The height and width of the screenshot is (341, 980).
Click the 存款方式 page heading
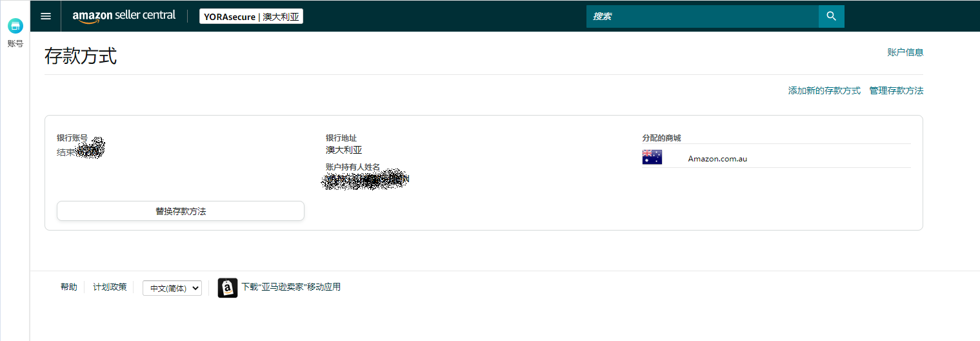(81, 56)
